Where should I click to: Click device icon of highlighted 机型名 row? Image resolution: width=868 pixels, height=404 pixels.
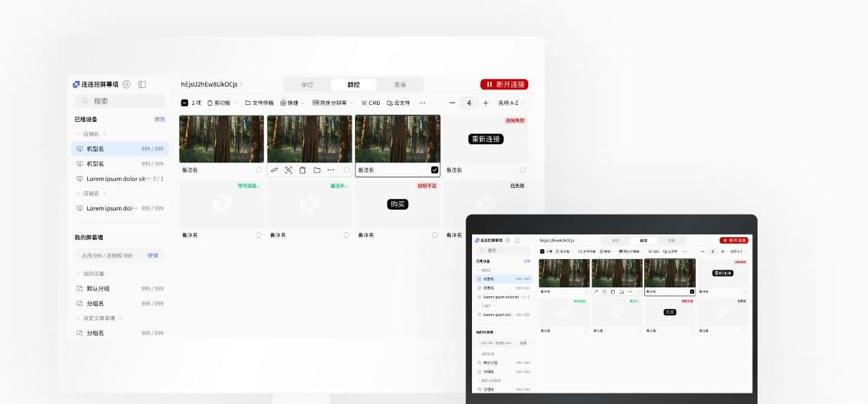coord(79,149)
